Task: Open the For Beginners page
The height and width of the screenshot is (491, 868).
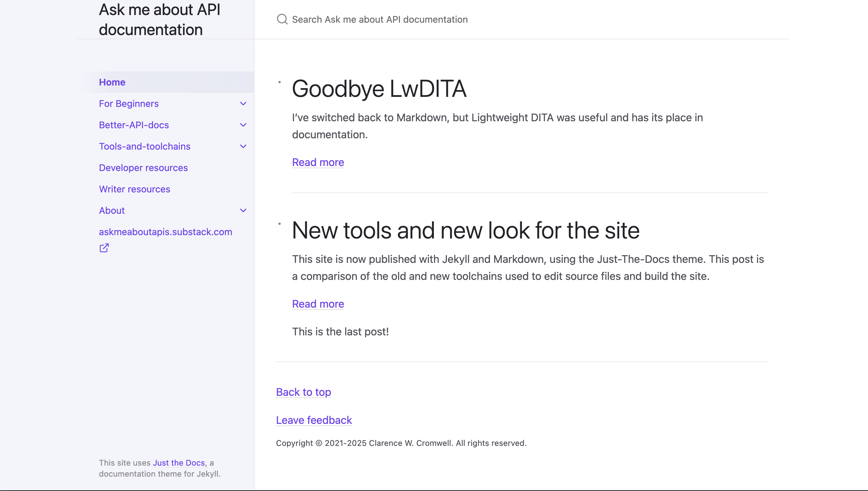Action: [129, 104]
